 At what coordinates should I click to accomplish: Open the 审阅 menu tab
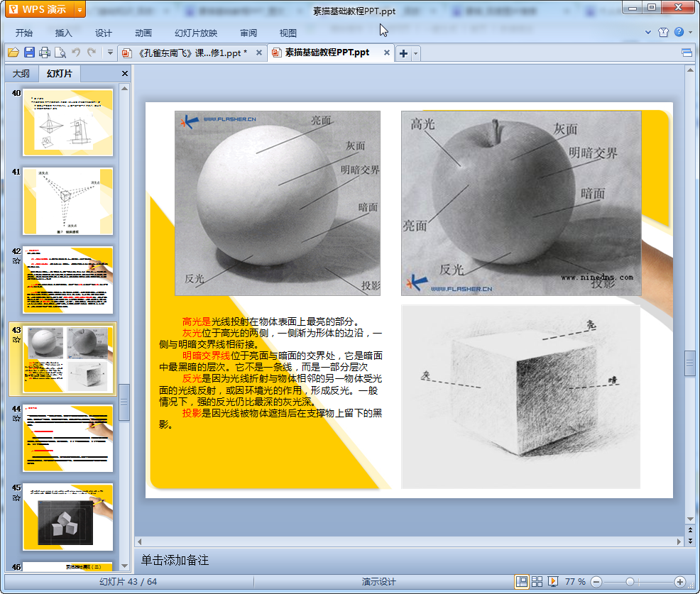click(x=248, y=33)
